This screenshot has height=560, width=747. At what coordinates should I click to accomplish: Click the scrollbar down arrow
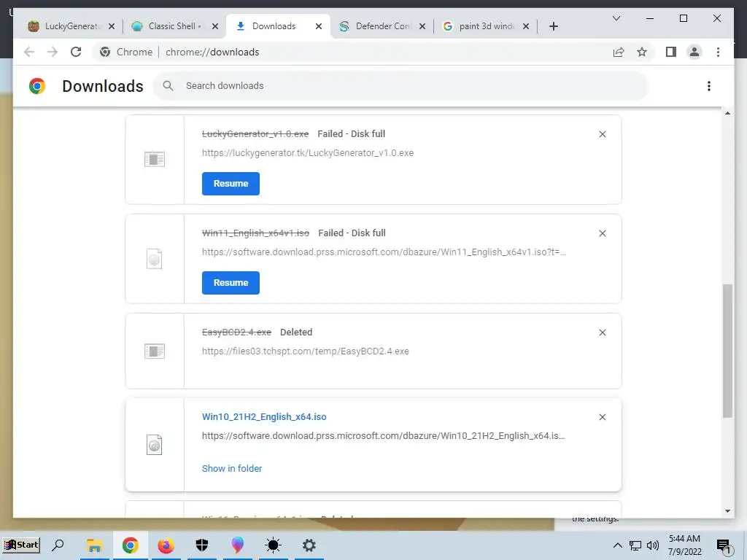(727, 511)
